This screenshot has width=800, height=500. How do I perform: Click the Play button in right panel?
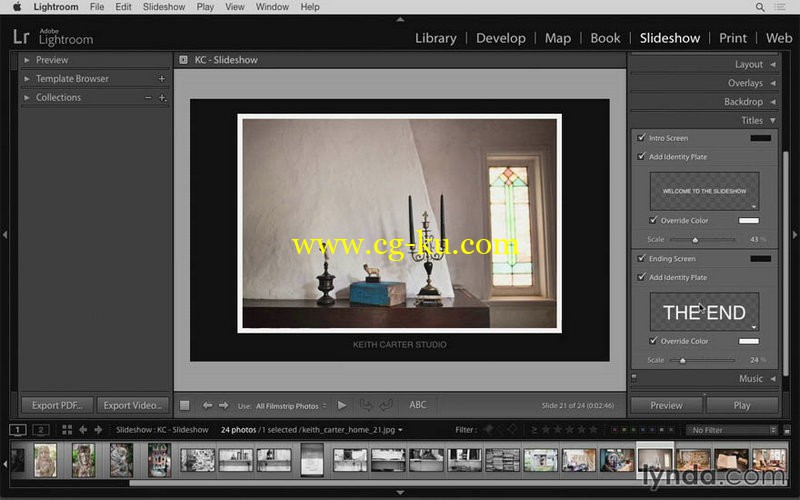coord(742,405)
